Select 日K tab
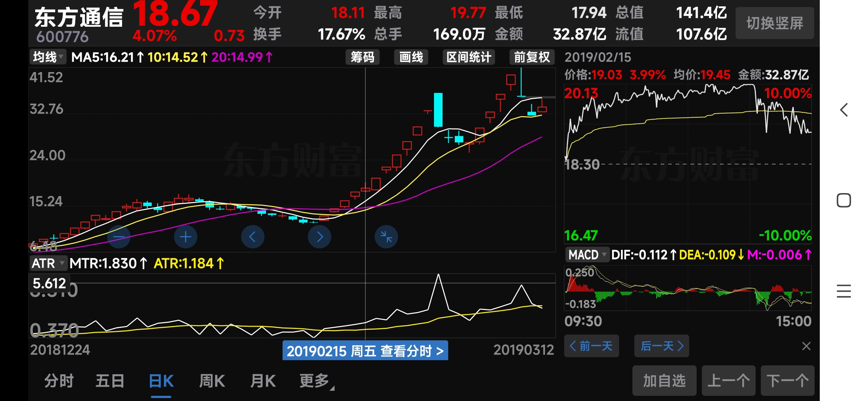The image size is (868, 401). point(161,381)
